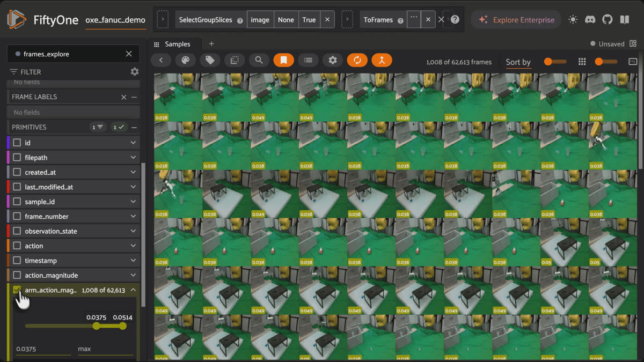Expand the frame_number field filter
Screen dimensions: 644x362
(x=133, y=217)
